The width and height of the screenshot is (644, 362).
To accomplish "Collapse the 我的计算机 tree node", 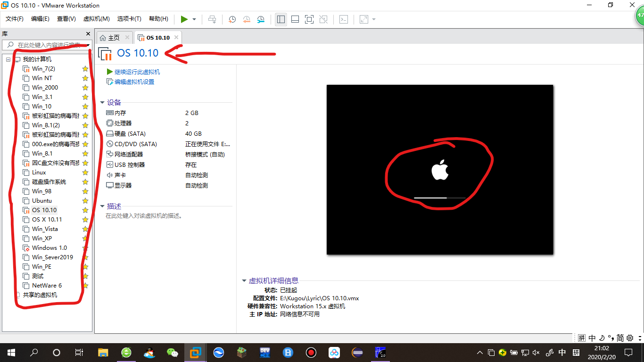I will (8, 59).
